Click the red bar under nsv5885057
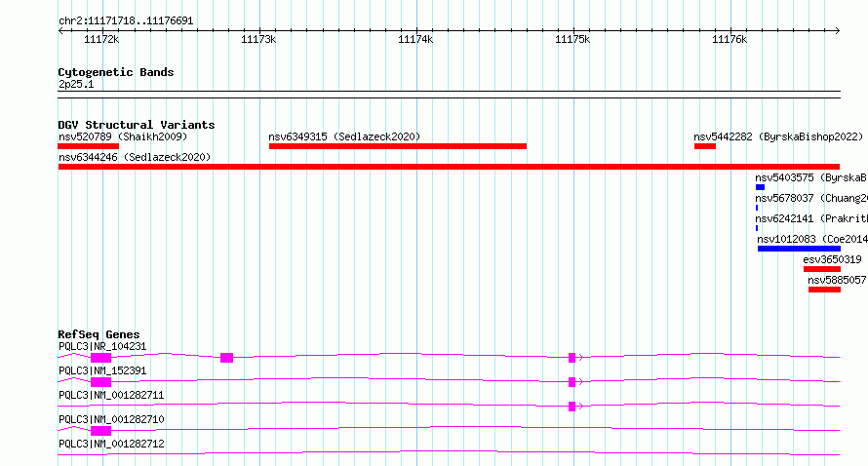This screenshot has width=868, height=466. 824,290
